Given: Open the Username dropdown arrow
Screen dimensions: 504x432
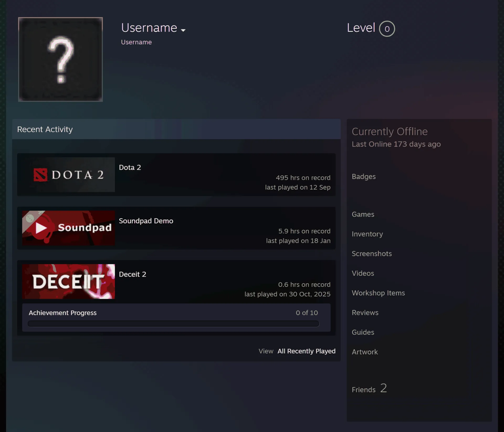Looking at the screenshot, I should click(183, 30).
